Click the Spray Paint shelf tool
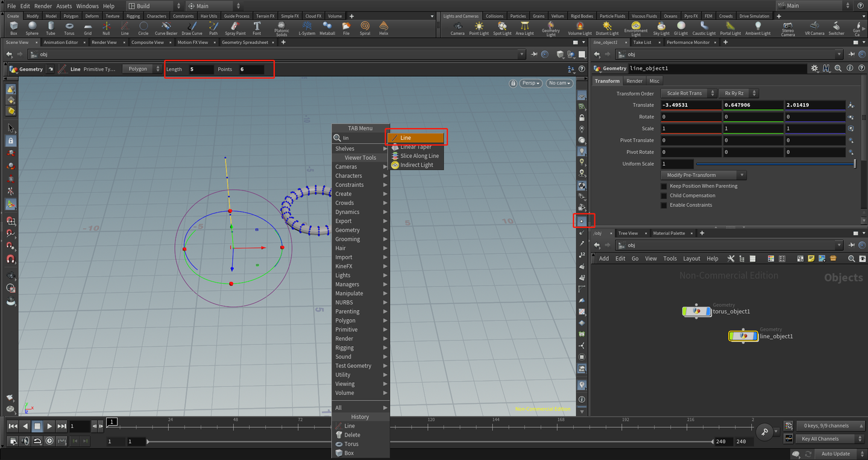This screenshot has width=868, height=460. coord(234,28)
